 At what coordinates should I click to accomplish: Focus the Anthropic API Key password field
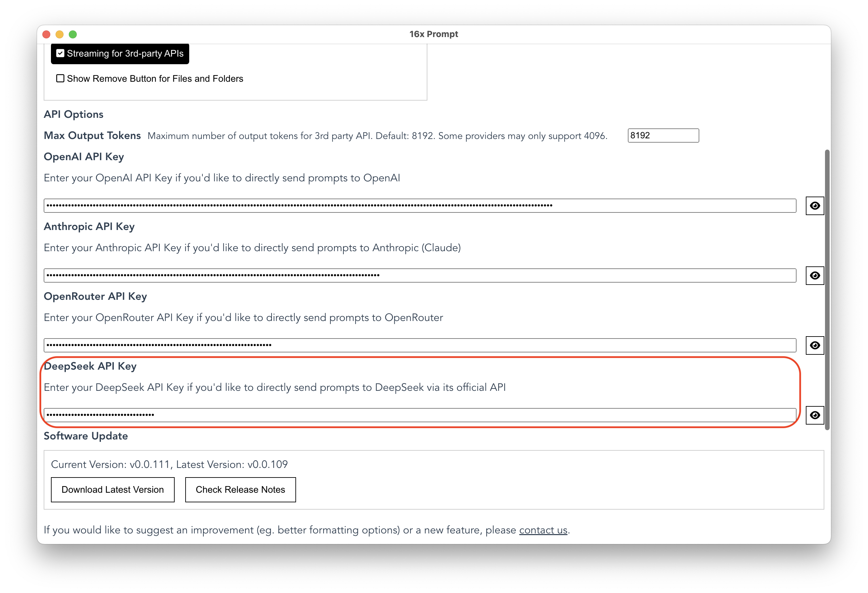click(419, 275)
